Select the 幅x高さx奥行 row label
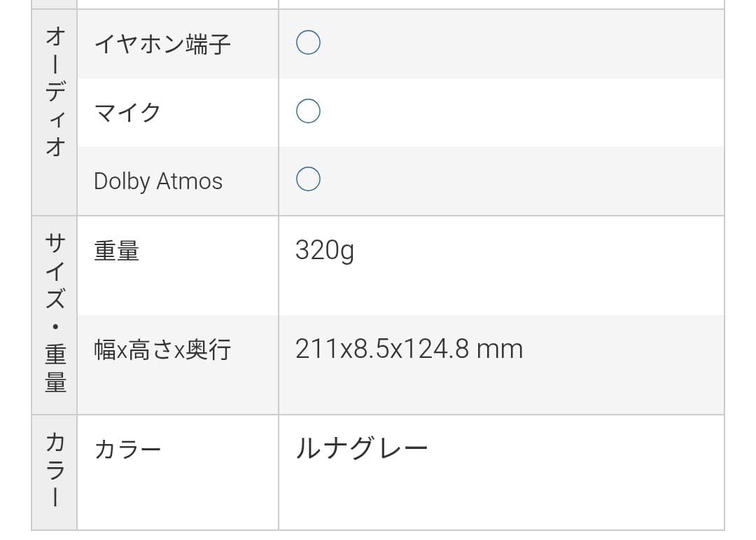756x540 pixels. click(x=162, y=349)
